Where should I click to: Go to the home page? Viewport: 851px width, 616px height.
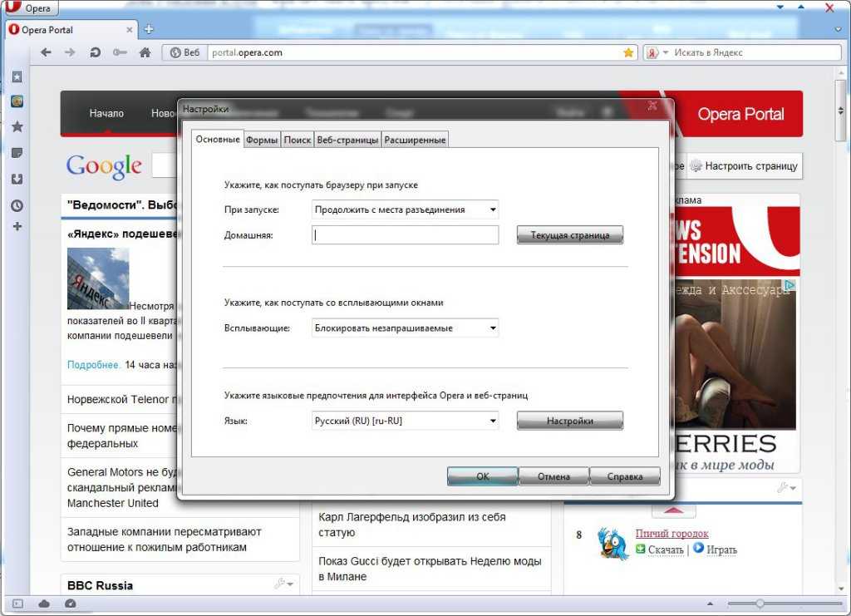[145, 52]
